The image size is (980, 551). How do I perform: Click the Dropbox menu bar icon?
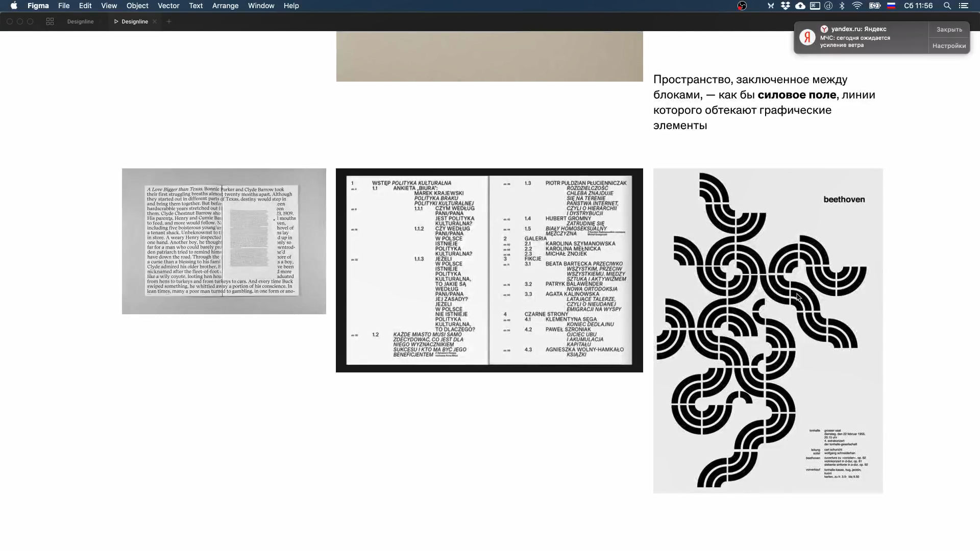coord(786,6)
